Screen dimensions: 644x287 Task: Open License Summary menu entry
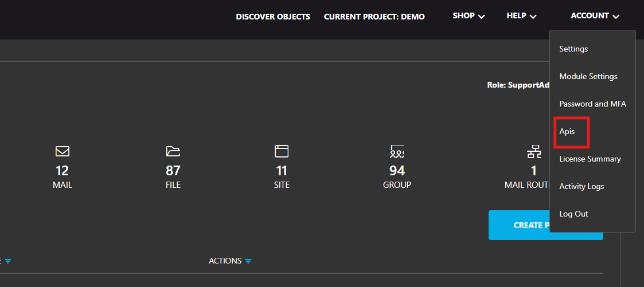pyautogui.click(x=590, y=159)
